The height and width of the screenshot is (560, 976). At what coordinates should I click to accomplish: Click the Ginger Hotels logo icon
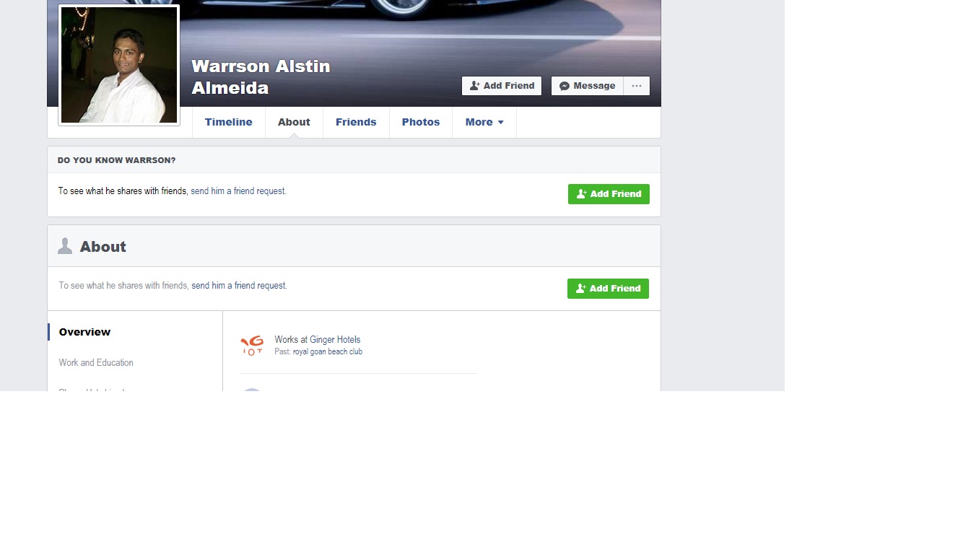(252, 346)
